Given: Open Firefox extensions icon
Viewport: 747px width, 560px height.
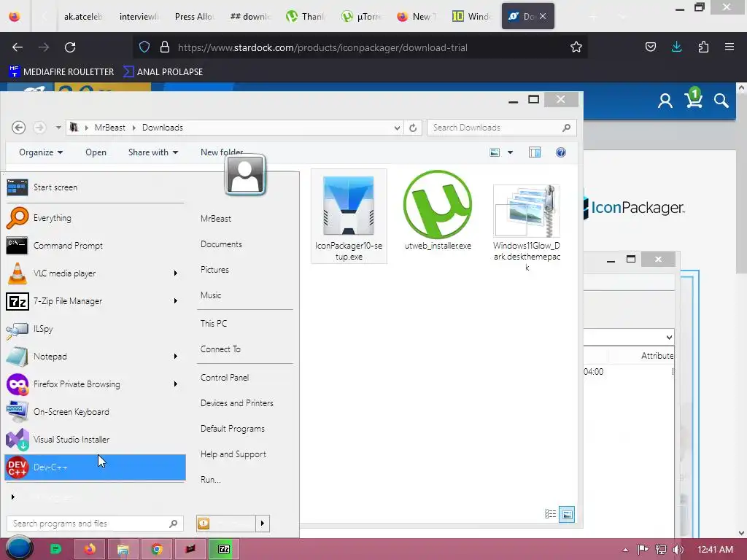Looking at the screenshot, I should coord(703,47).
